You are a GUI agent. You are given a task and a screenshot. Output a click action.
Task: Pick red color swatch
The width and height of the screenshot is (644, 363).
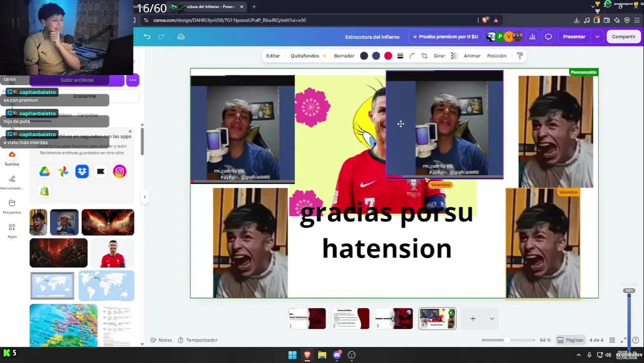tap(388, 56)
